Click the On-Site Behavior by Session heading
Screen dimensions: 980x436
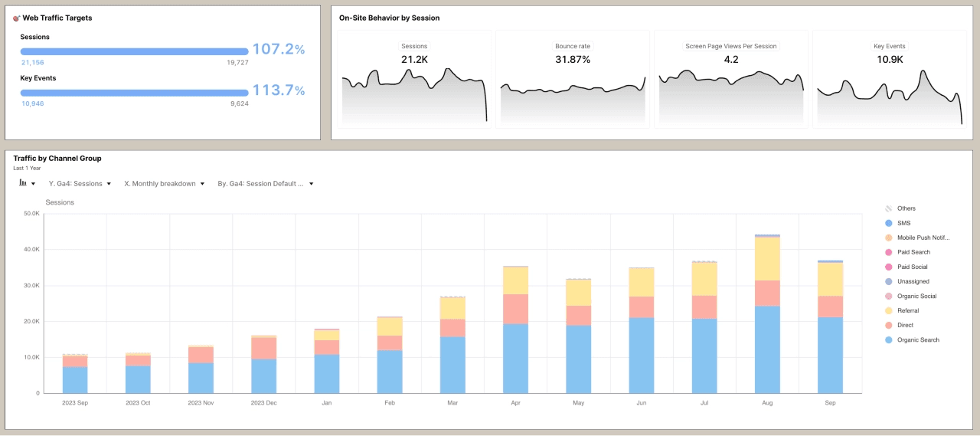(390, 18)
